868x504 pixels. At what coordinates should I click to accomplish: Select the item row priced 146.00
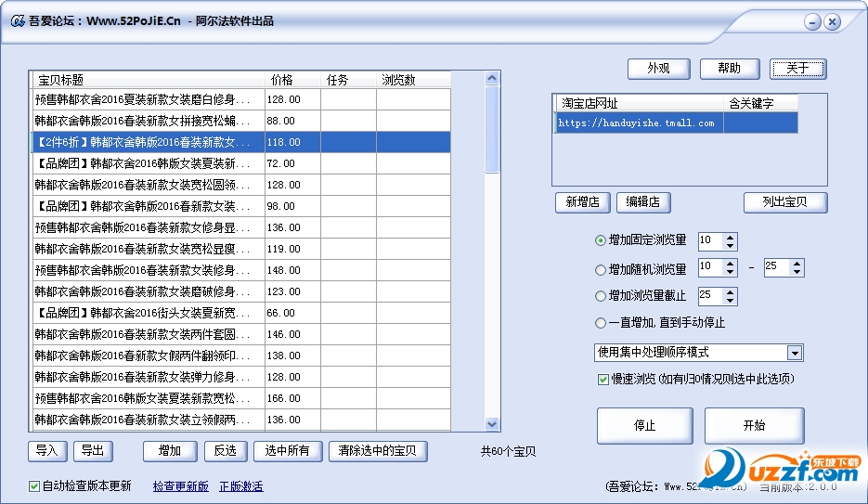click(x=242, y=335)
